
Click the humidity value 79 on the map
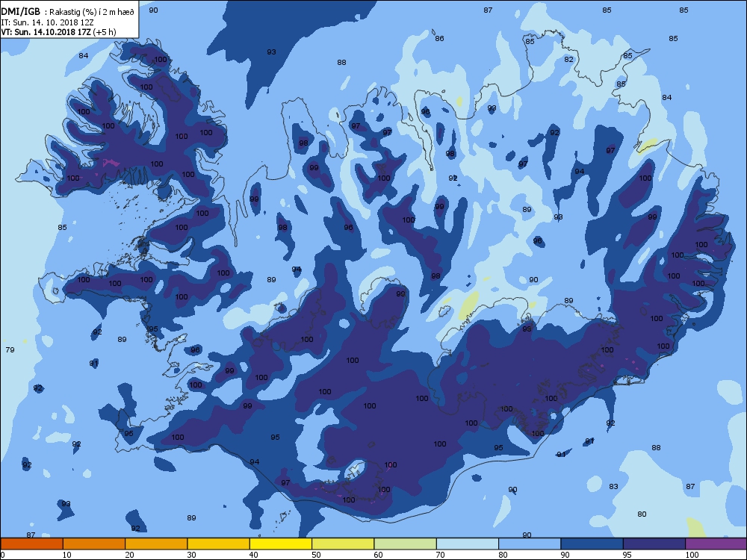coord(10,349)
